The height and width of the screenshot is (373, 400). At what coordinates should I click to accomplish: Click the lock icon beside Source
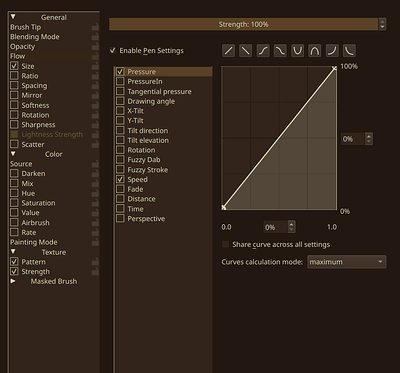95,164
